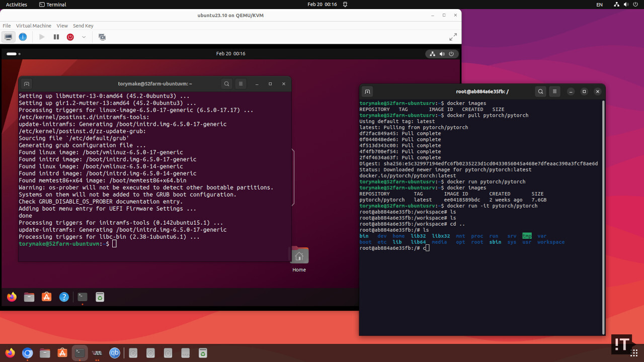Pause the virtual machine
The image size is (644, 362).
tap(56, 37)
